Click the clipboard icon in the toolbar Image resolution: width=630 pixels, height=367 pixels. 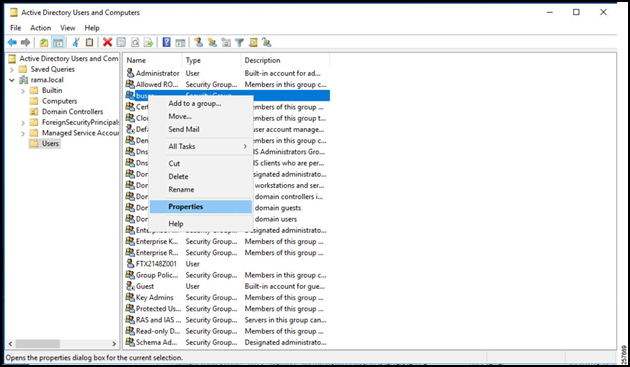click(x=90, y=42)
